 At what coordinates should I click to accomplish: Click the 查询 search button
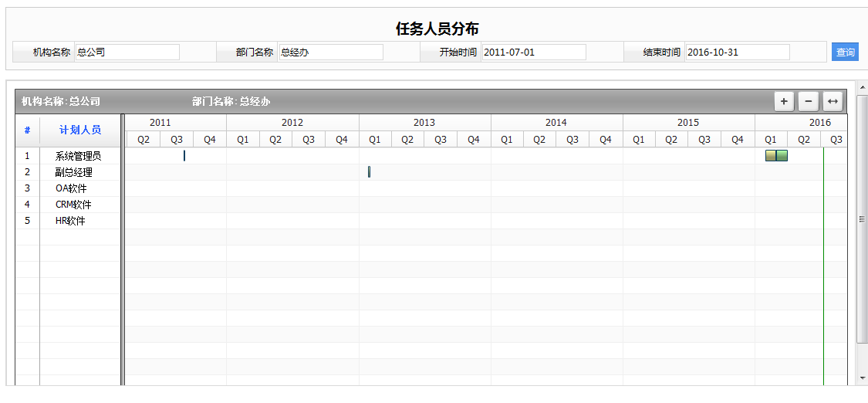pos(845,52)
